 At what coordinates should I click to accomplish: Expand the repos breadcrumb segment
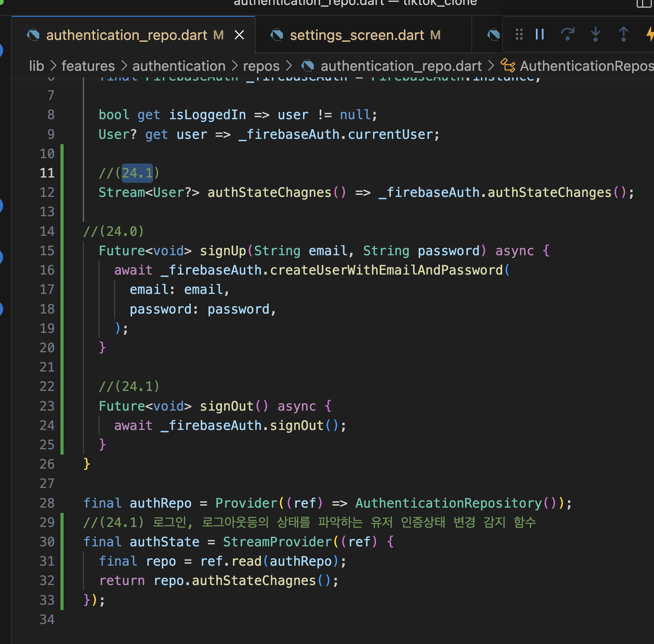(x=261, y=66)
